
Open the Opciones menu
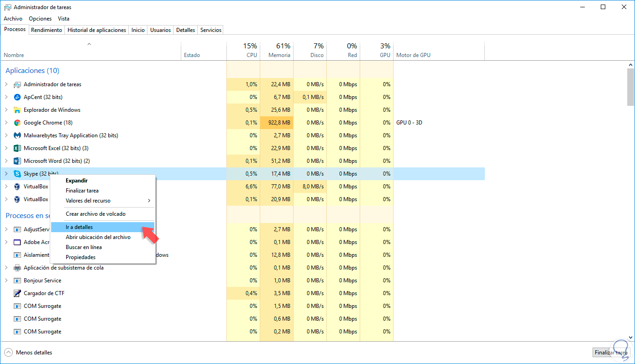[40, 19]
